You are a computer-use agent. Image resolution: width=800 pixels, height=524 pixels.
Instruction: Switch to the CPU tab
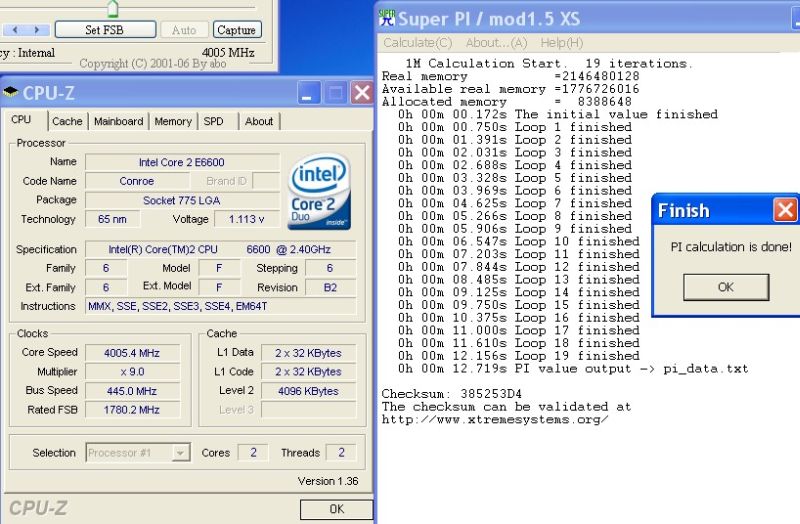tap(21, 119)
